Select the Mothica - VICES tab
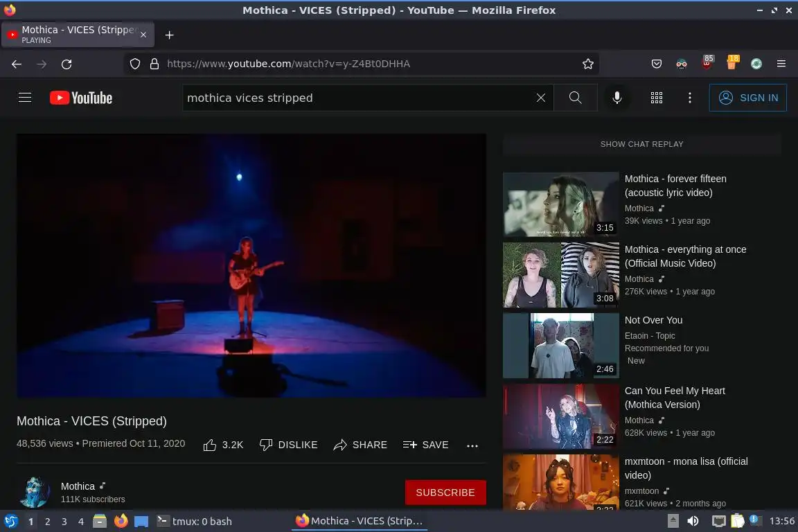The image size is (798, 532). pos(76,34)
